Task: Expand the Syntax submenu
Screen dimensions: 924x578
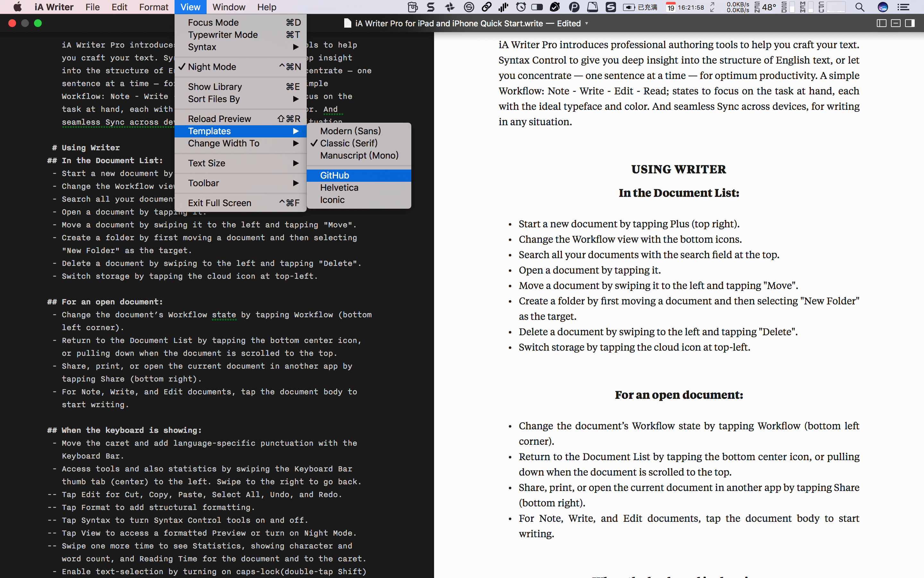Action: (241, 47)
